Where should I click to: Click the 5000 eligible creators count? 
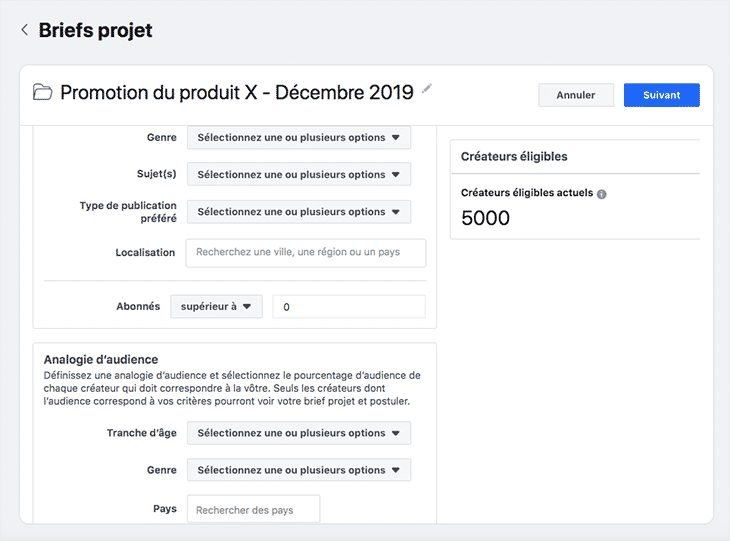click(485, 218)
